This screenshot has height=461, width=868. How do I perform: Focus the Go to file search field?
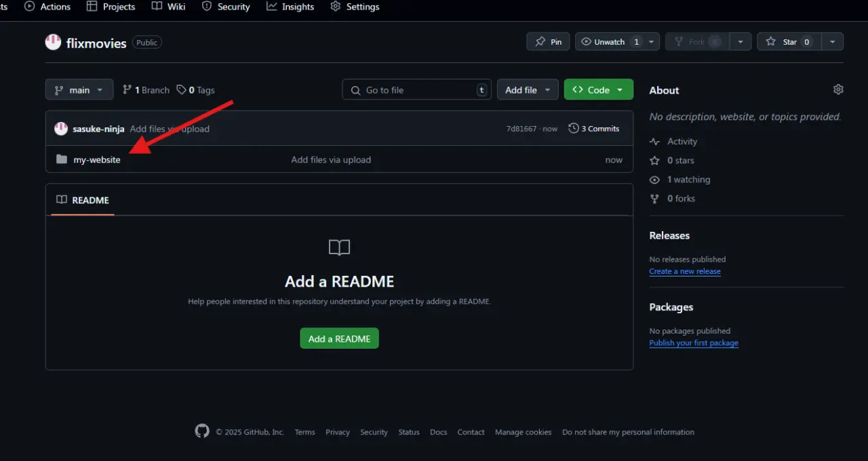pyautogui.click(x=416, y=89)
